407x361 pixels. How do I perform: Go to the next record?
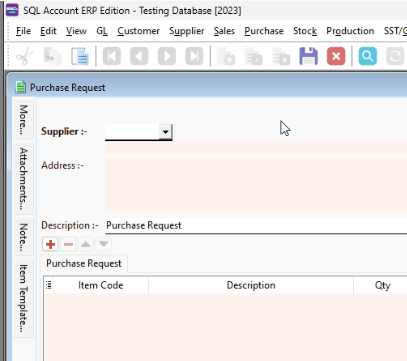click(167, 56)
